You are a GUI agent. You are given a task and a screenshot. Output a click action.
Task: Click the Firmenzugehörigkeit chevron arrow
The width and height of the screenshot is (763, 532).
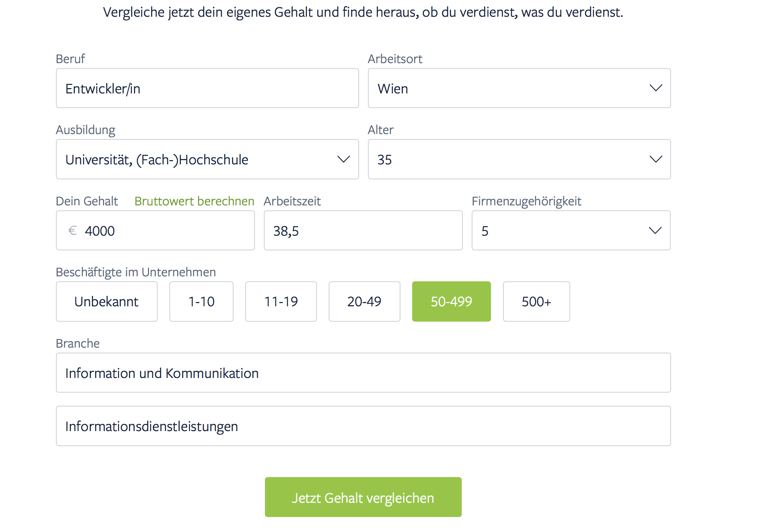655,230
